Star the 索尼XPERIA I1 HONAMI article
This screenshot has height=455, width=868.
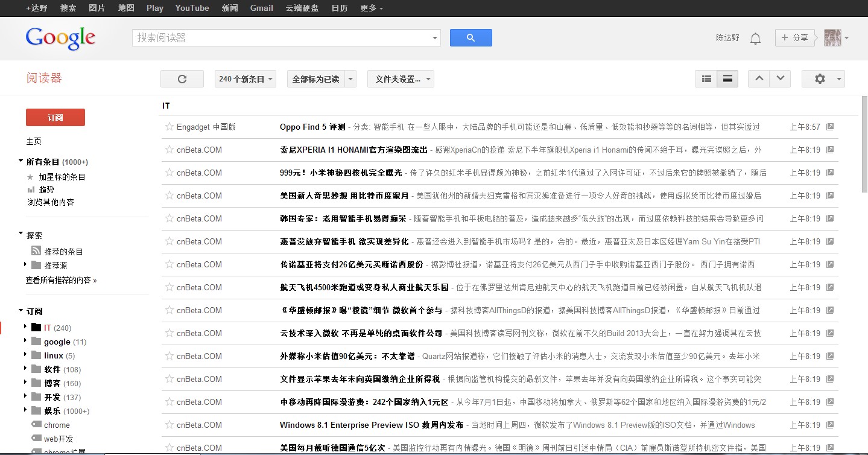[x=169, y=150]
